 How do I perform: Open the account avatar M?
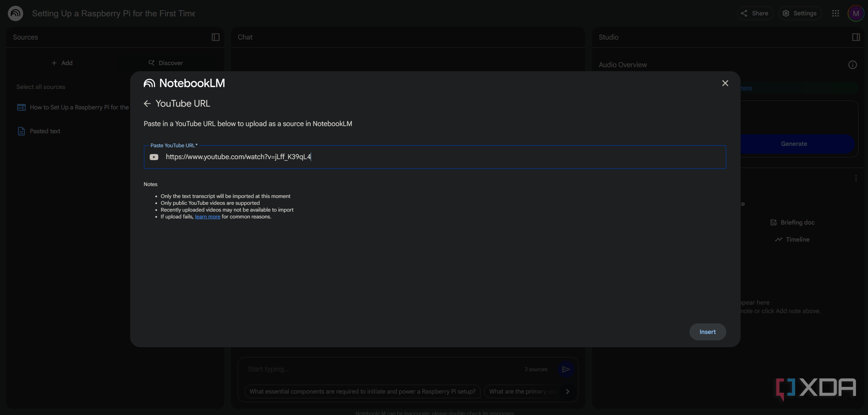point(856,13)
